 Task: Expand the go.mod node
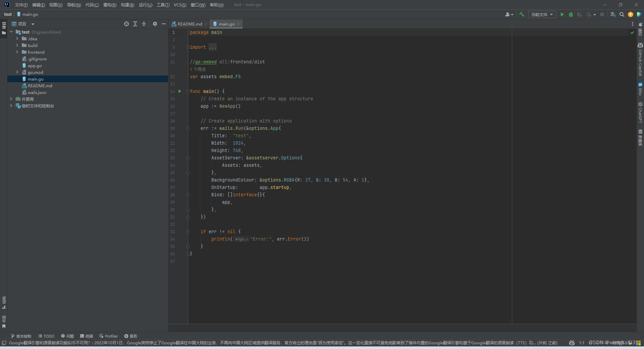(x=17, y=72)
